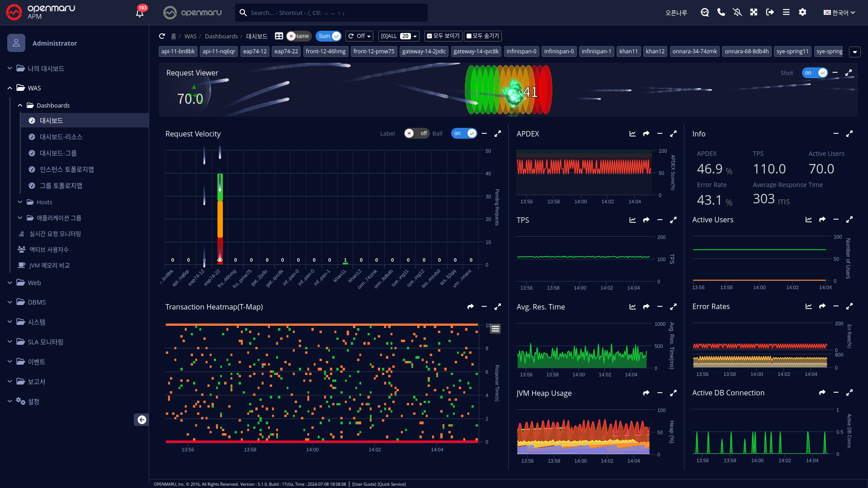Image resolution: width=868 pixels, height=488 pixels.
Task: Open the [0]ALL 20 group dropdown
Action: point(398,36)
